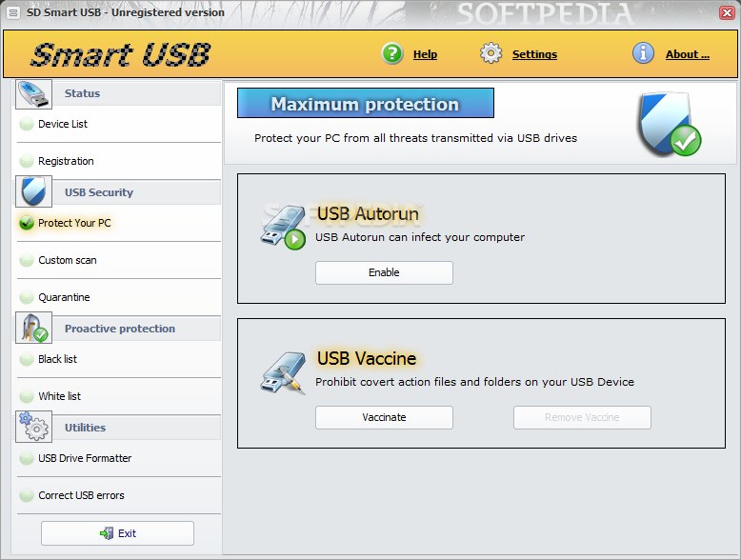Click the Exit button
This screenshot has height=560, width=741.
(117, 533)
